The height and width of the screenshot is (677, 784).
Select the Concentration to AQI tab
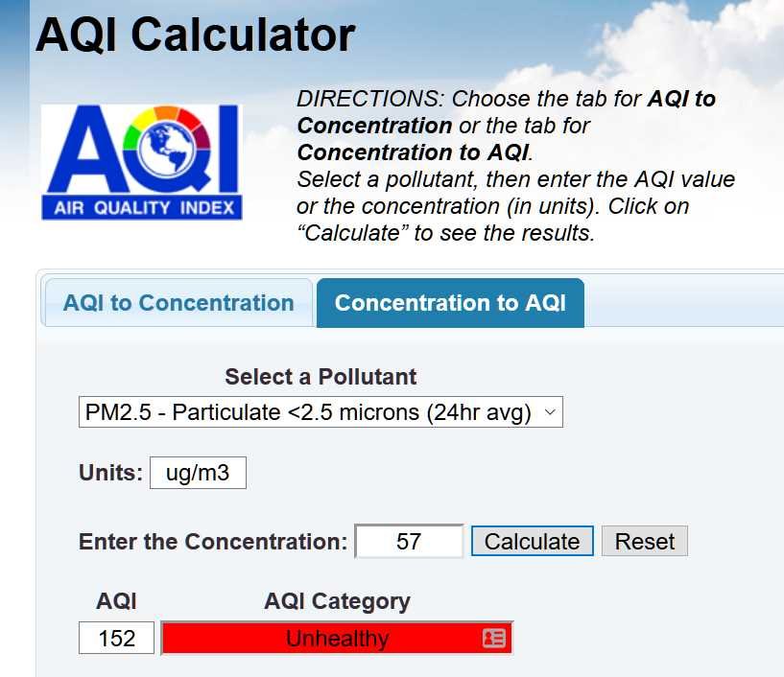click(x=450, y=303)
